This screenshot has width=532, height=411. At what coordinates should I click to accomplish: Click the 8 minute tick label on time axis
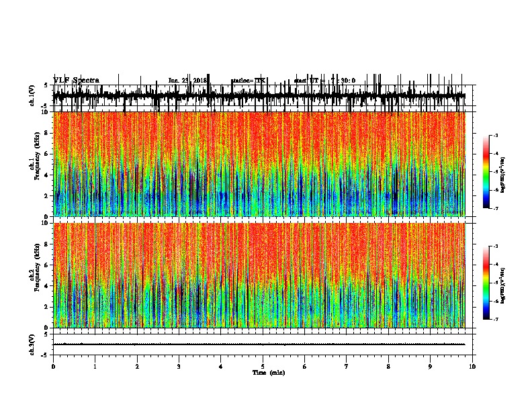point(388,367)
